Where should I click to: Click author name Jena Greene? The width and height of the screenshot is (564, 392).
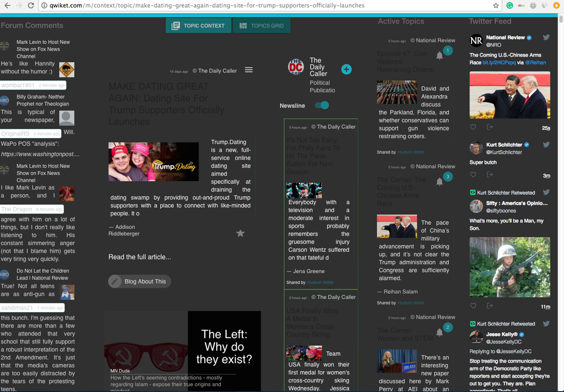(x=309, y=271)
